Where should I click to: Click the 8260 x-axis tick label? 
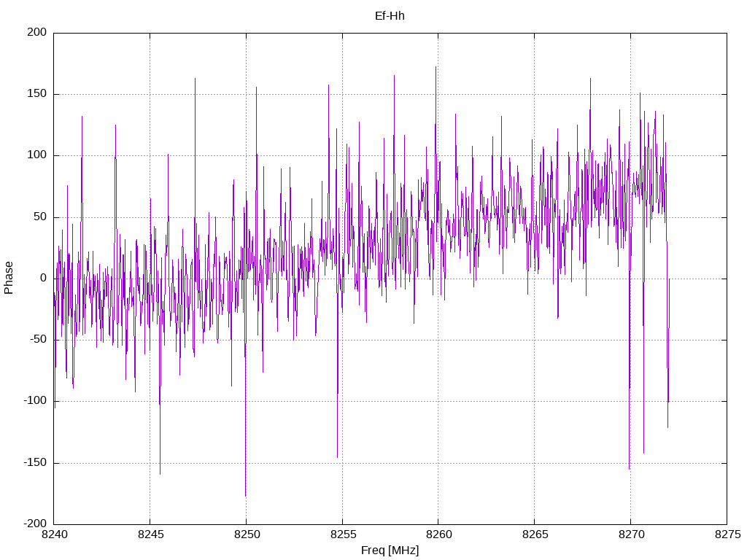tap(438, 534)
